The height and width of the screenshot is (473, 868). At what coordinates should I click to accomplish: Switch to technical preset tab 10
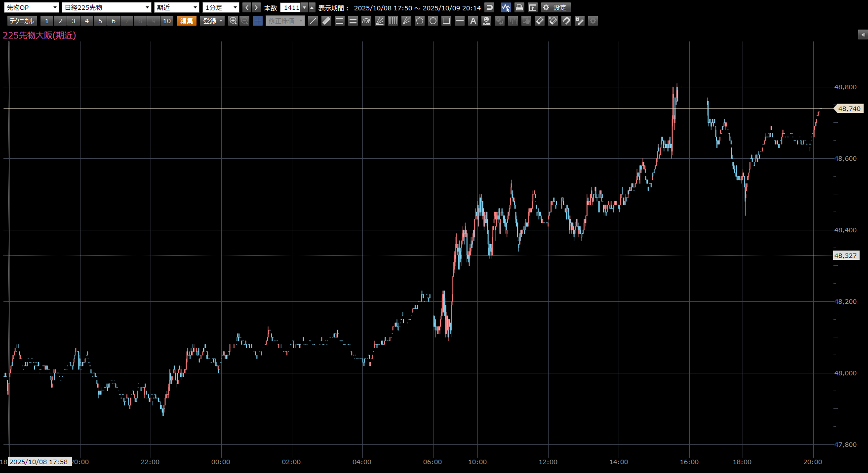coord(167,21)
